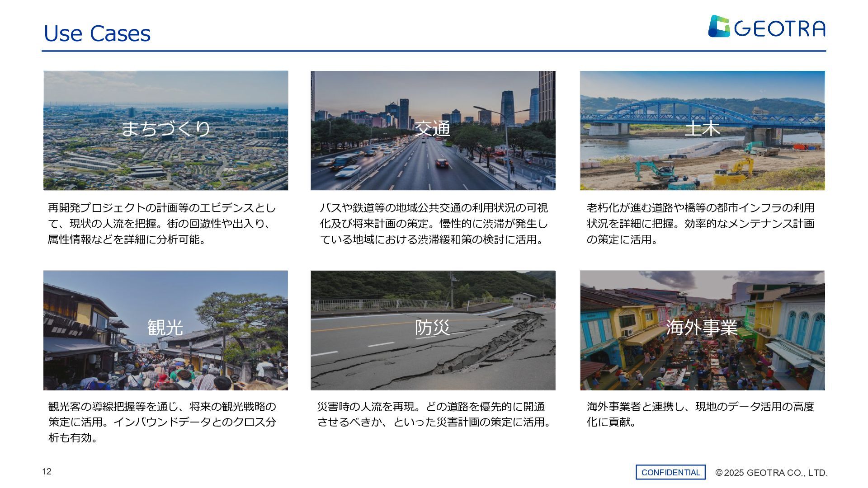Select the disaster planning description text
The image size is (868, 488).
[433, 414]
